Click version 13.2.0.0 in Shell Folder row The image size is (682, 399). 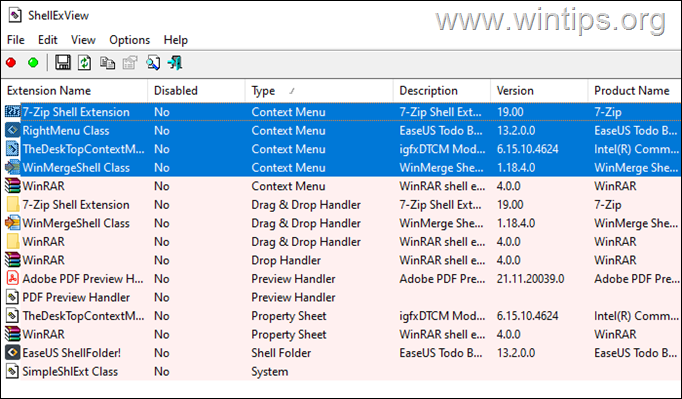click(x=516, y=353)
